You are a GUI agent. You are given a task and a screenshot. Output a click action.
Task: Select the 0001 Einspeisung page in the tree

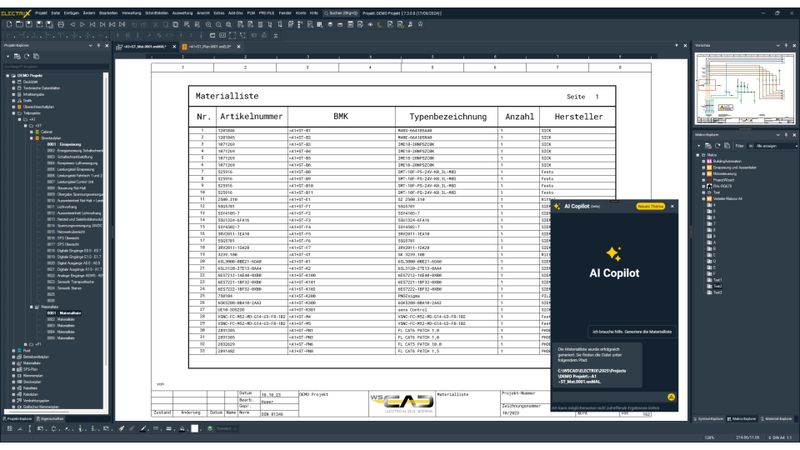click(63, 143)
